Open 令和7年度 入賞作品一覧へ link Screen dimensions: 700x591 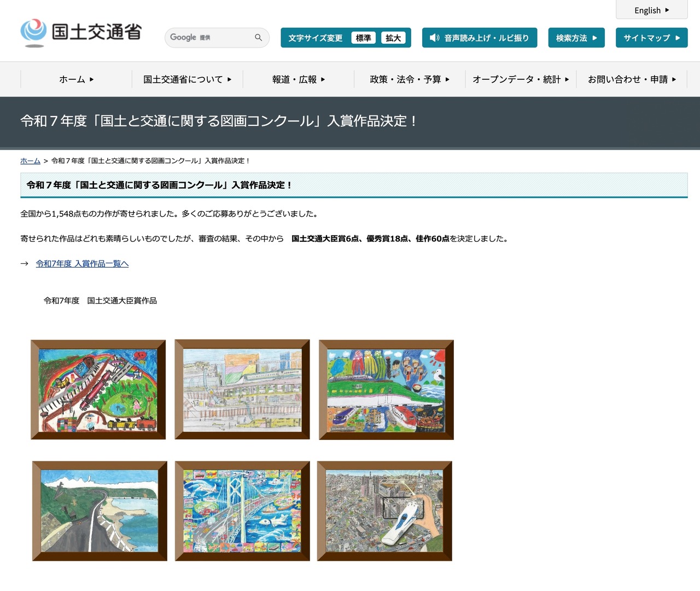tap(82, 264)
